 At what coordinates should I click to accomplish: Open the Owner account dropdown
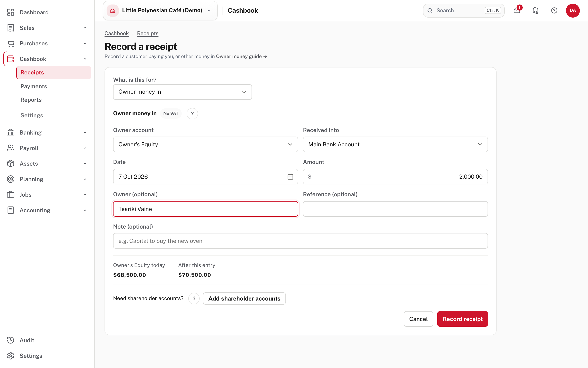(205, 144)
